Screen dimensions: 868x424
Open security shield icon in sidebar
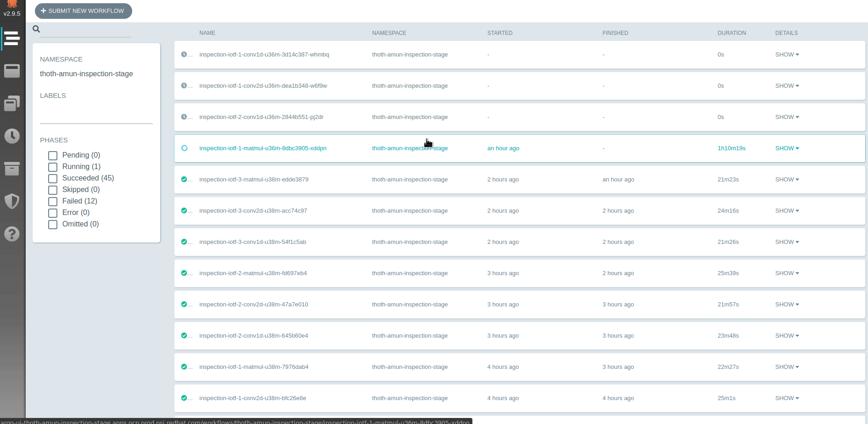12,201
